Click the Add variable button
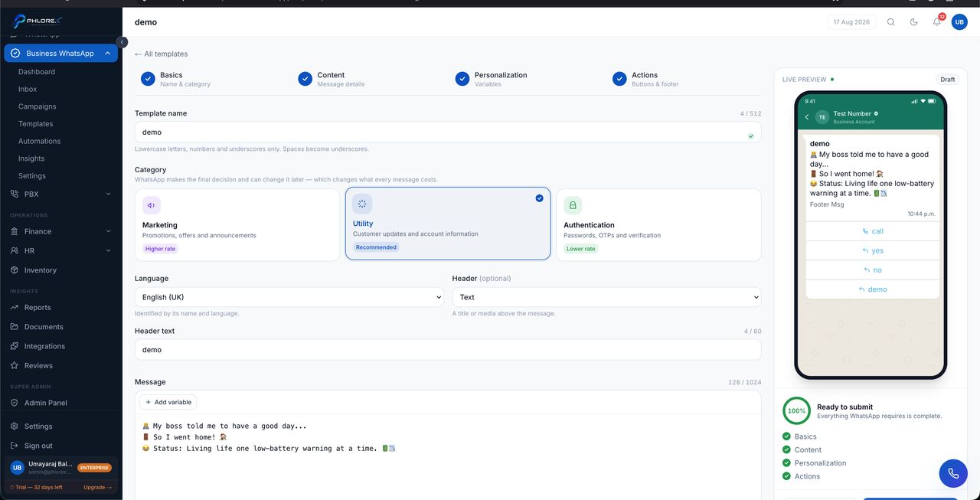This screenshot has width=980, height=500. [x=168, y=402]
